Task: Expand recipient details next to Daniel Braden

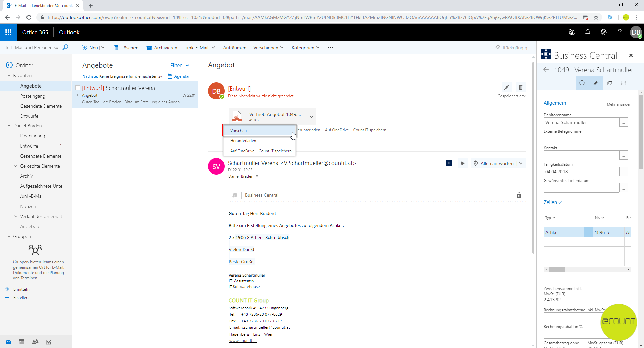Action: pos(257,176)
